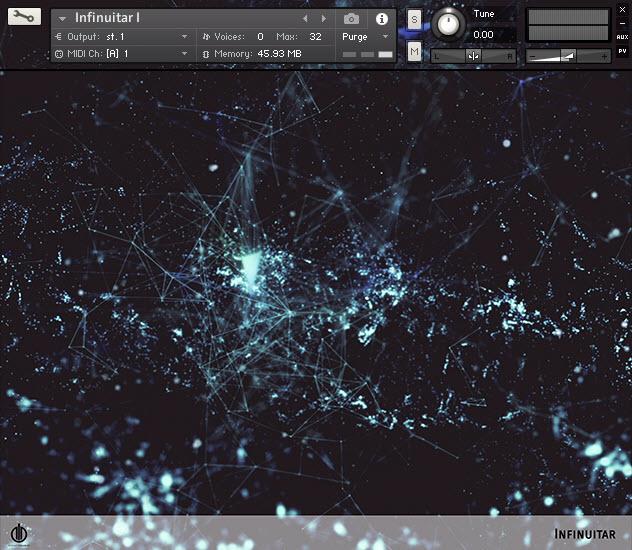The height and width of the screenshot is (550, 632).
Task: Minimize instrument view with the dash button
Action: 622,24
